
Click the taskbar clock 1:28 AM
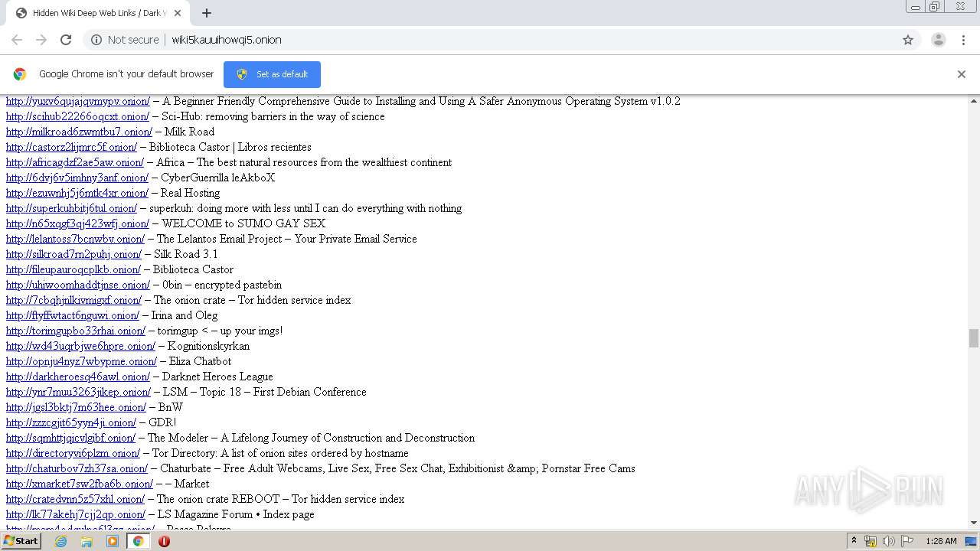pos(941,541)
